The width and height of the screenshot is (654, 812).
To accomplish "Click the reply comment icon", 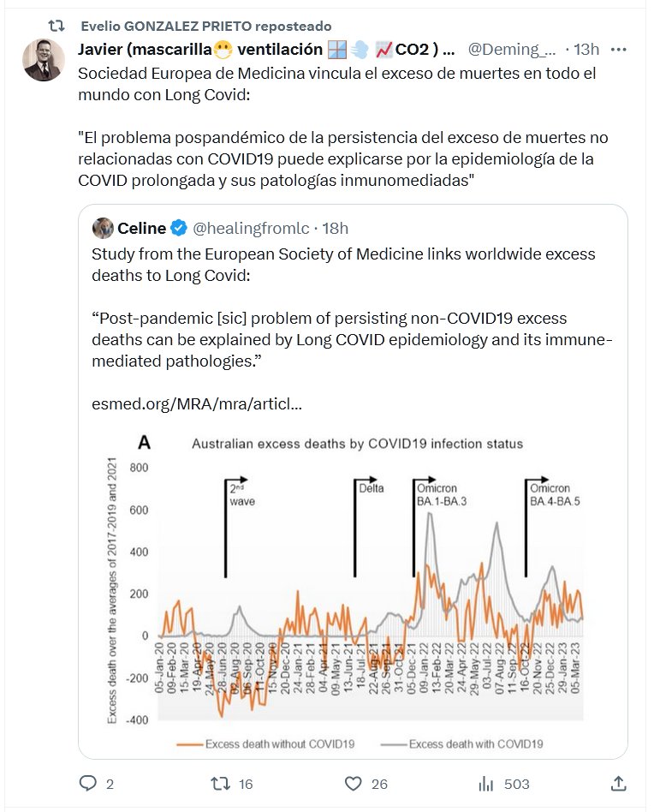I will click(88, 783).
